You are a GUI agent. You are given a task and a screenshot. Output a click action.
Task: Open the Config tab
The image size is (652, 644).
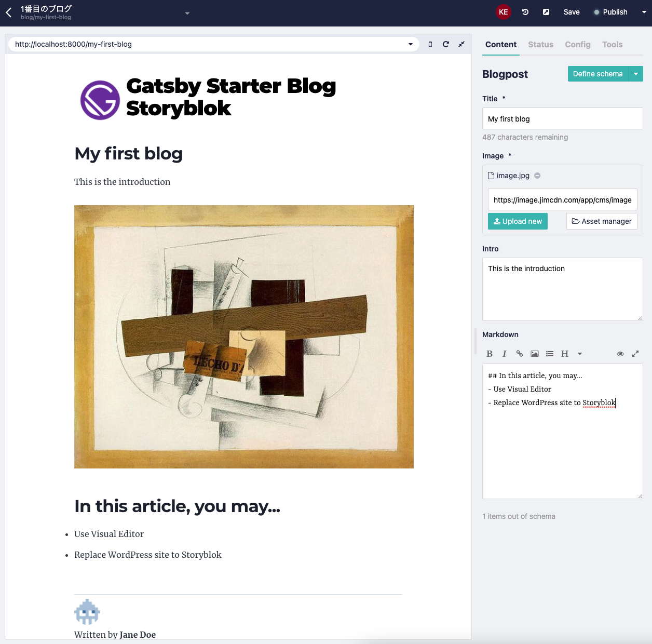[x=578, y=45]
